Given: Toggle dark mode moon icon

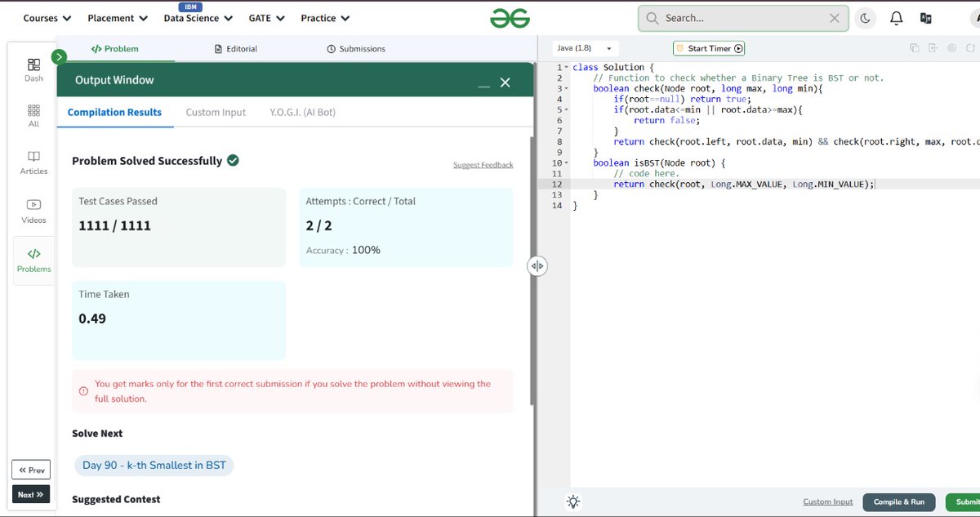Looking at the screenshot, I should click(x=866, y=18).
